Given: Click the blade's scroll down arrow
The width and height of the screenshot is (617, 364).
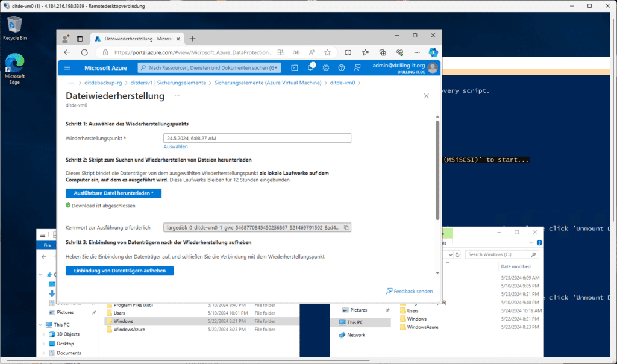Looking at the screenshot, I should [x=437, y=273].
